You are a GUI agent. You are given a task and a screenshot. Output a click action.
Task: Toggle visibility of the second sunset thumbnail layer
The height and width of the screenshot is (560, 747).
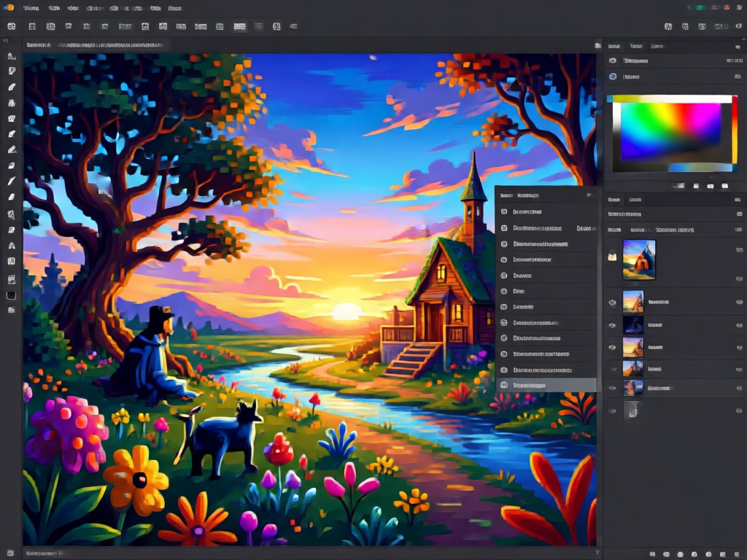pos(613,347)
